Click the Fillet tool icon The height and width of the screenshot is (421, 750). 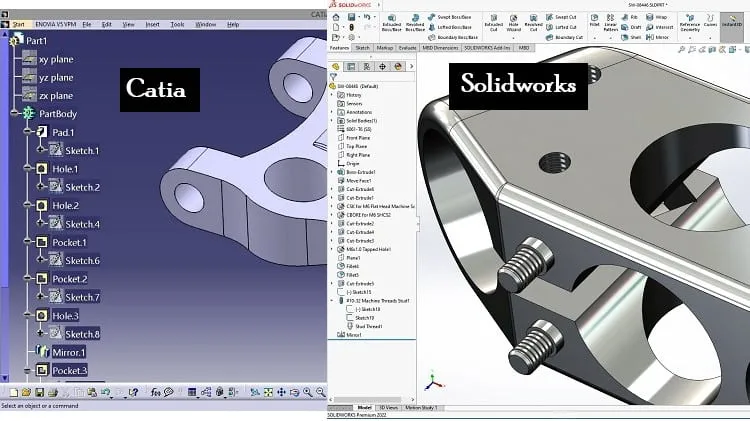pos(595,21)
